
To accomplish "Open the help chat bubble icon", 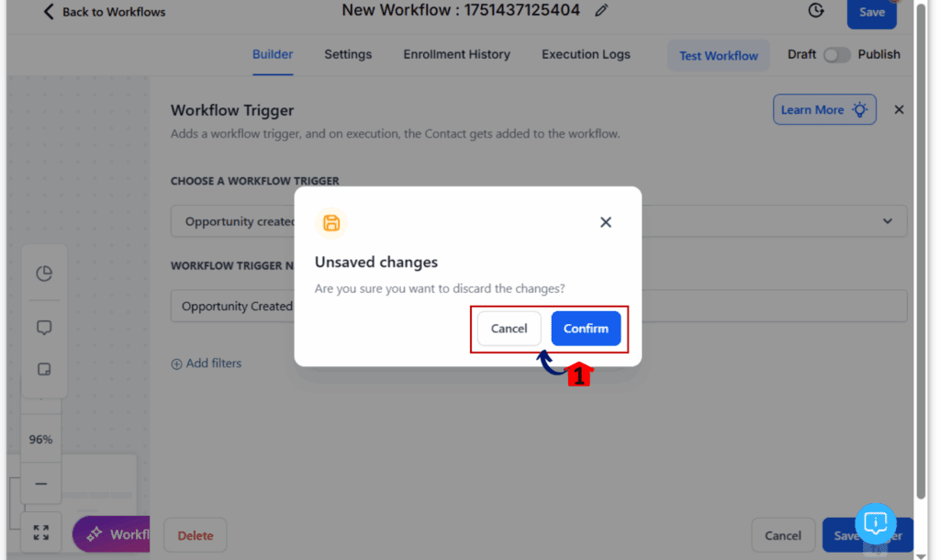I will [875, 523].
